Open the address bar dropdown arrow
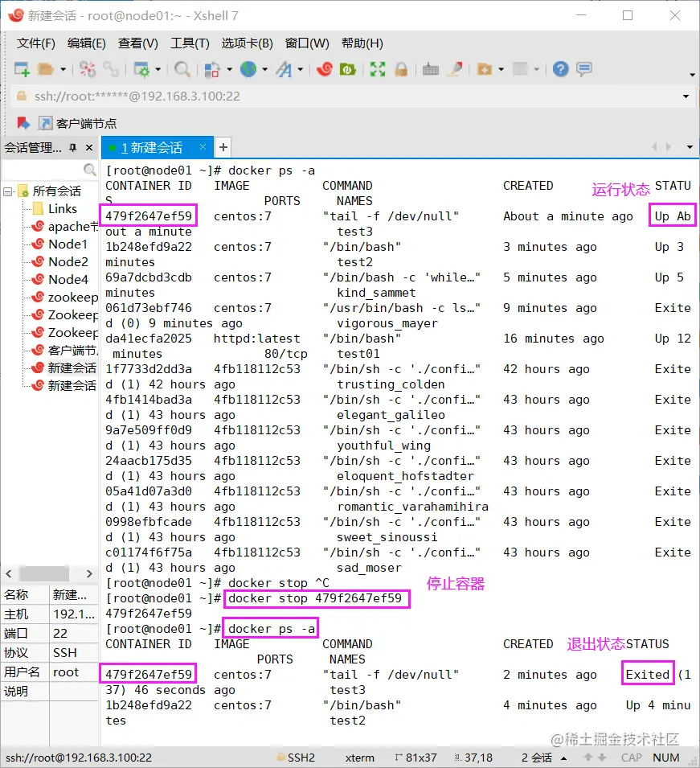 (686, 97)
